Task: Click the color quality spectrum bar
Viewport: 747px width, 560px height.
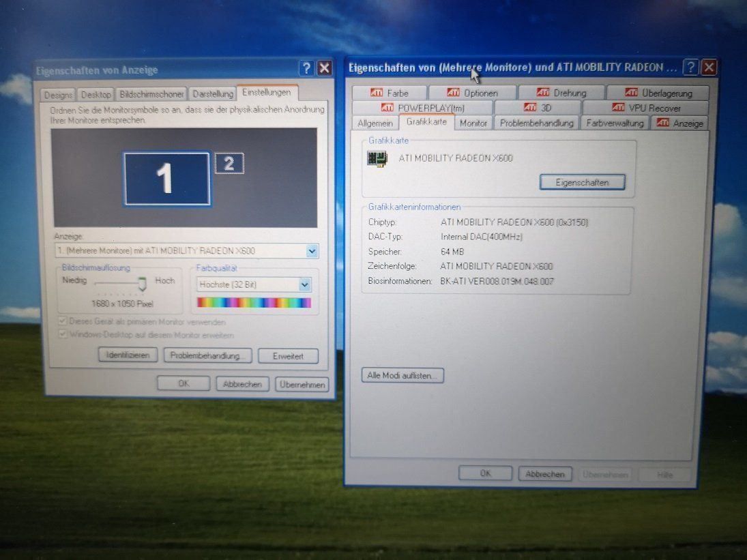Action: point(254,303)
